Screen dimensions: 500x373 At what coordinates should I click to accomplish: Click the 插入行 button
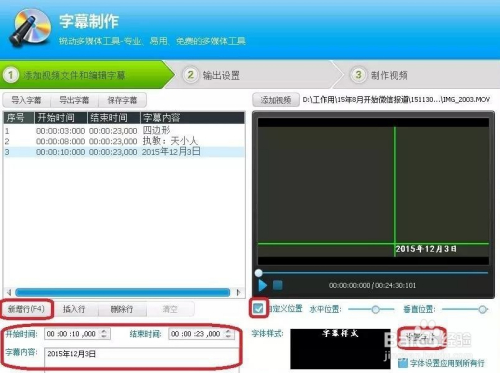(x=74, y=309)
